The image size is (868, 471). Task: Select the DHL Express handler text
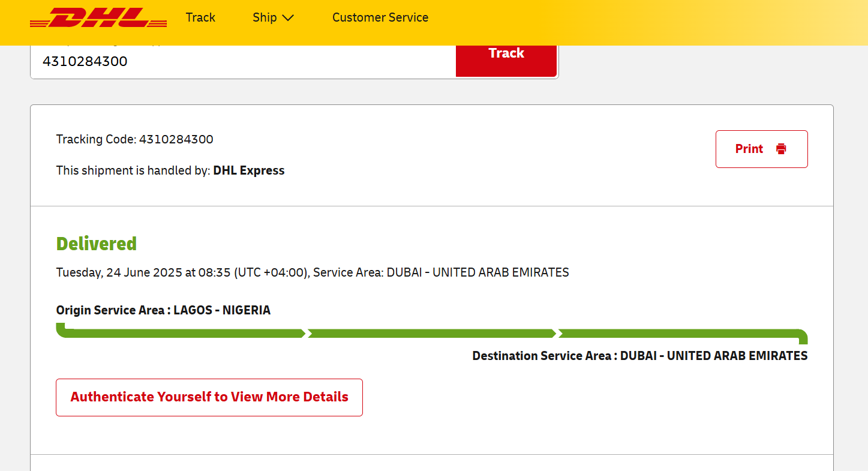(248, 170)
